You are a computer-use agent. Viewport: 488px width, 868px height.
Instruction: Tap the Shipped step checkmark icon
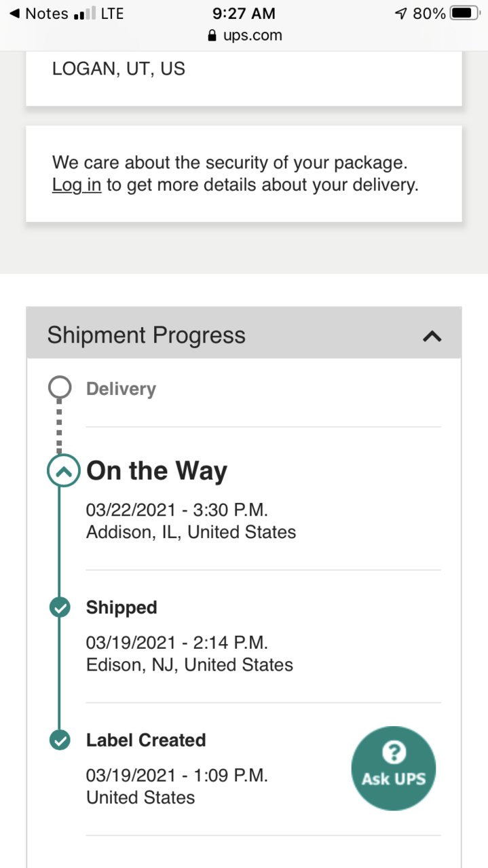60,607
